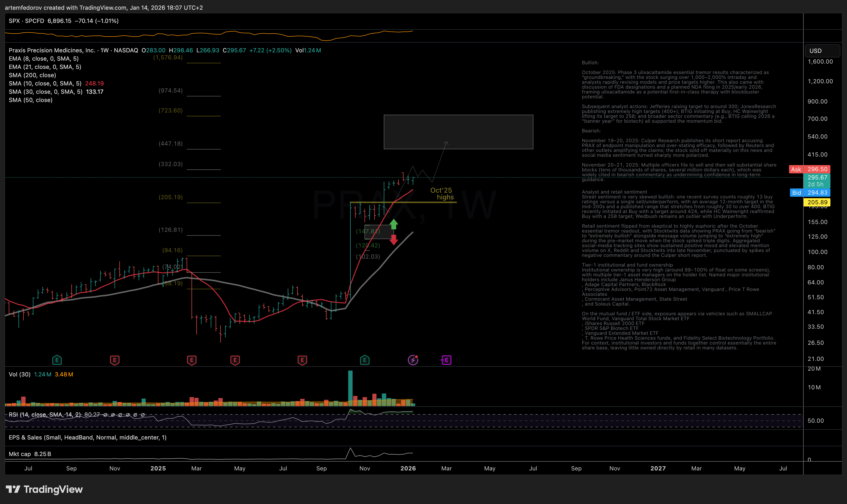This screenshot has width=847, height=504.
Task: Click the (447.18) Fibonacci level label
Action: 171,144
